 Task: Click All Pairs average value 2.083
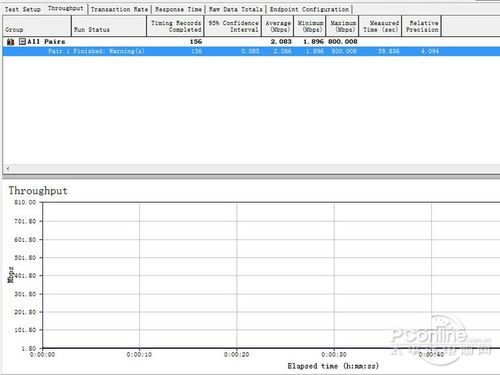281,42
